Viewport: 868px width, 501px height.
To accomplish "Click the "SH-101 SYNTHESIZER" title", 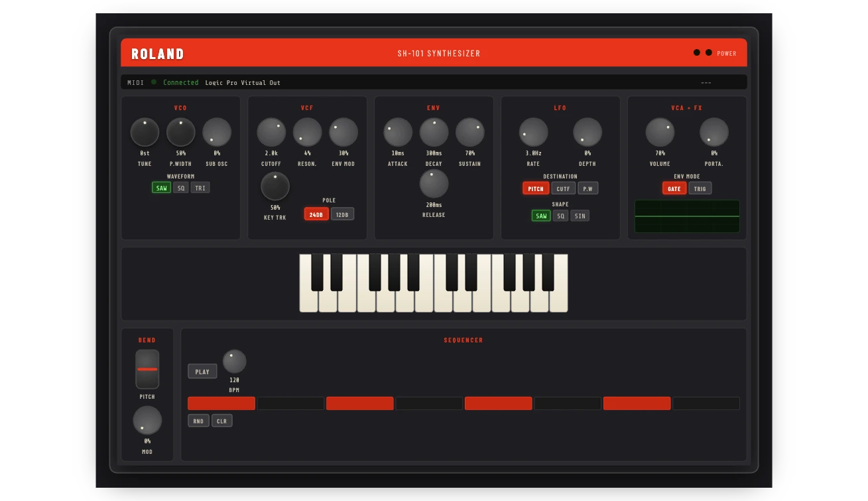I will click(x=439, y=53).
